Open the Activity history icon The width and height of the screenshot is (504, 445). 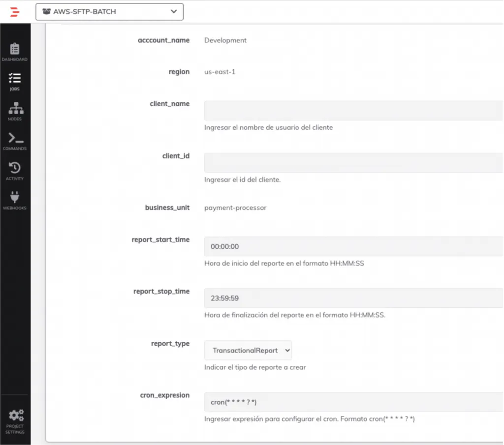(x=15, y=168)
